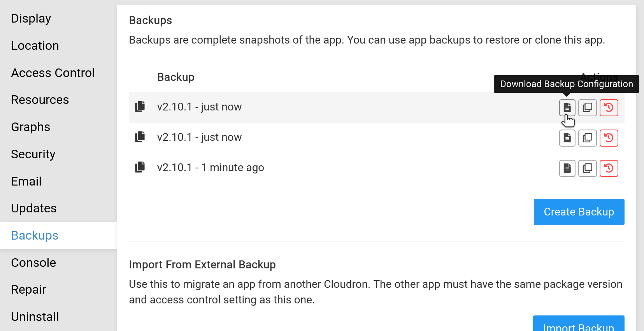This screenshot has height=331, width=644.
Task: Restore the second just now backup
Action: [x=609, y=138]
